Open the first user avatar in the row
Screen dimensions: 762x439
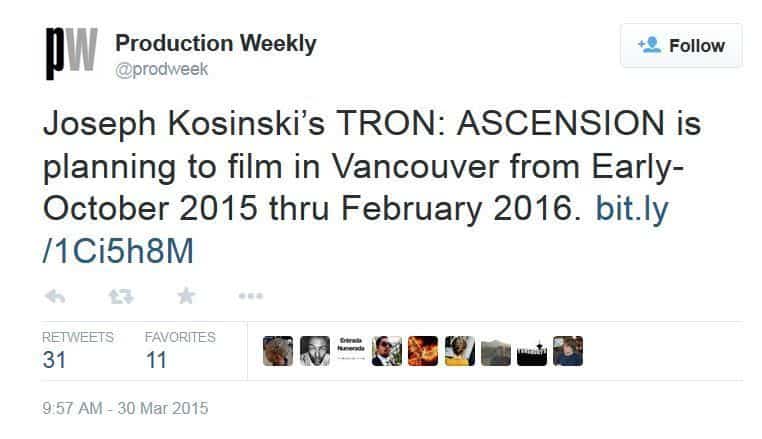point(278,351)
